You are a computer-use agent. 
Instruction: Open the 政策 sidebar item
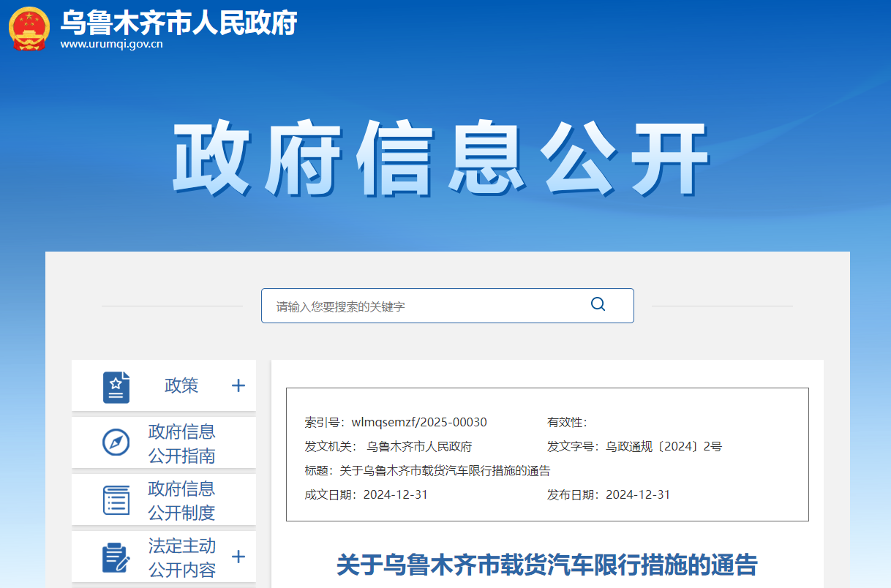coord(164,385)
